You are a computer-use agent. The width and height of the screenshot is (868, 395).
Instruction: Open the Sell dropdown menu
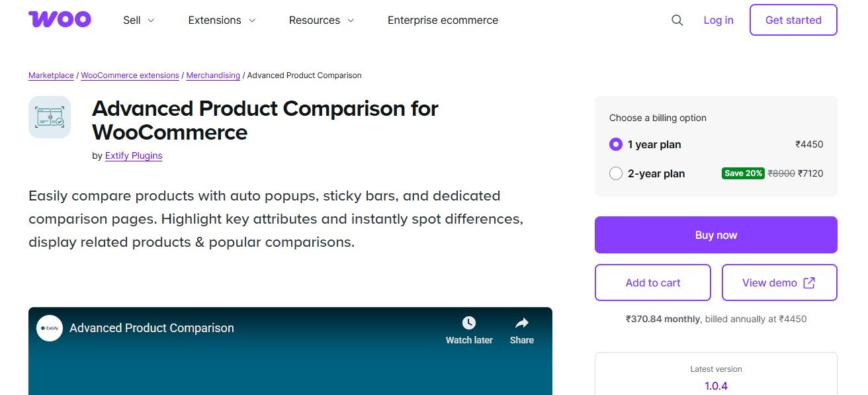point(138,20)
